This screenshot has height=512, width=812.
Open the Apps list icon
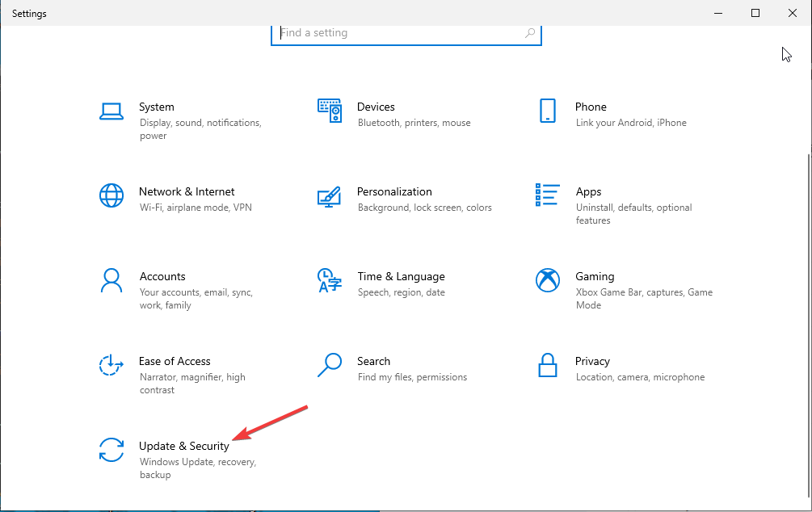547,195
